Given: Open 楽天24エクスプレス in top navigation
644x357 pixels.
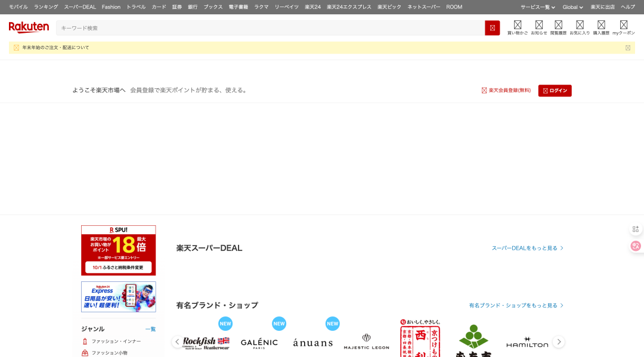Looking at the screenshot, I should (349, 7).
